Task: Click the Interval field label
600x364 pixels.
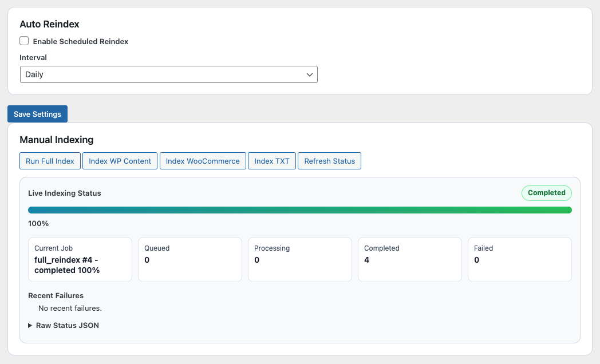Action: (x=33, y=58)
